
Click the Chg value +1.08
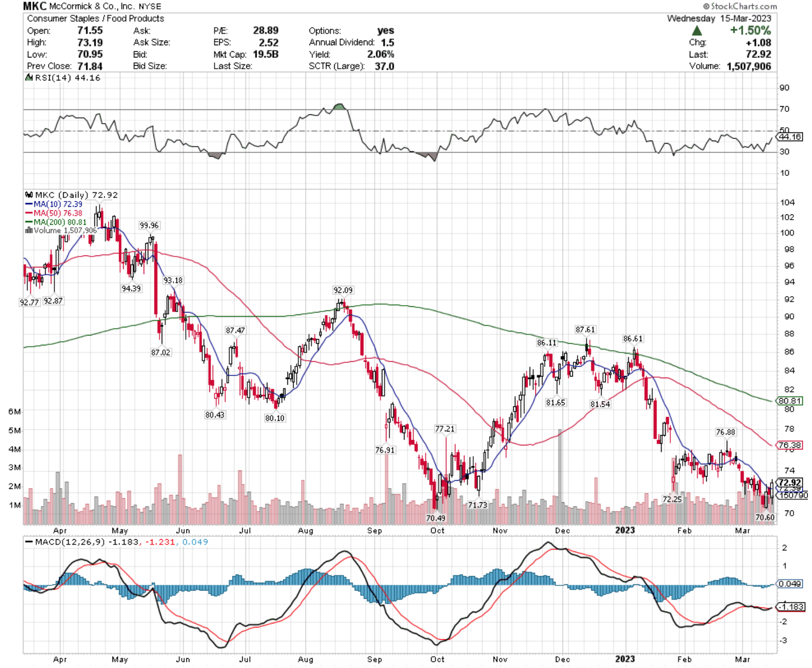click(758, 43)
